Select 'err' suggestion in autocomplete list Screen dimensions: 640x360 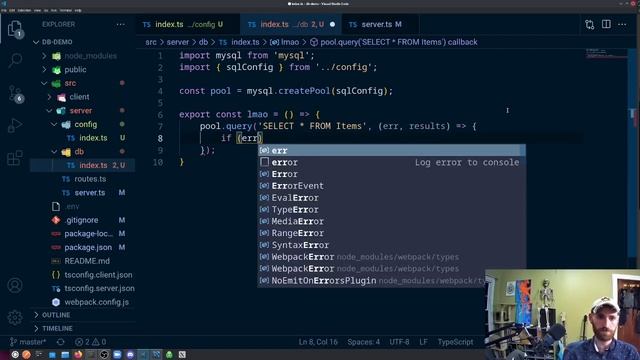[391, 151]
